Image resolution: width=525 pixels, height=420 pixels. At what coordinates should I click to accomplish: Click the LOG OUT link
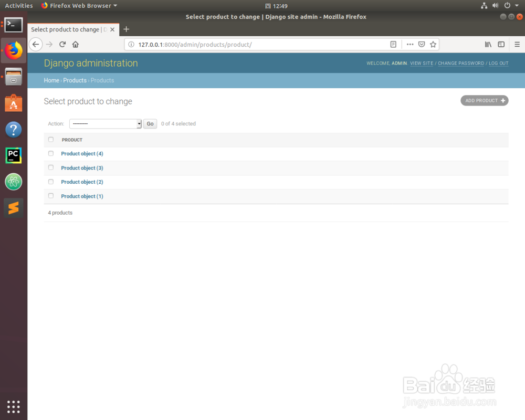click(x=498, y=64)
